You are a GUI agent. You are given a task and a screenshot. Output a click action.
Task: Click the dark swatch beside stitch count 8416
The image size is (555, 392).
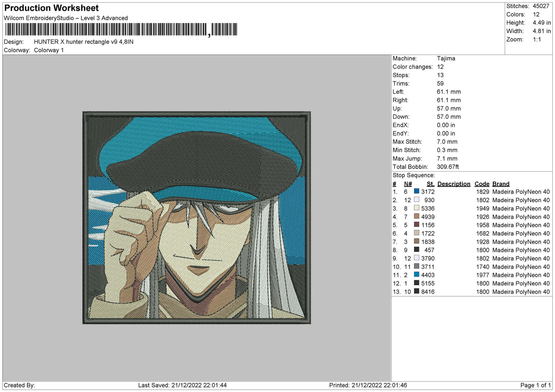416,291
